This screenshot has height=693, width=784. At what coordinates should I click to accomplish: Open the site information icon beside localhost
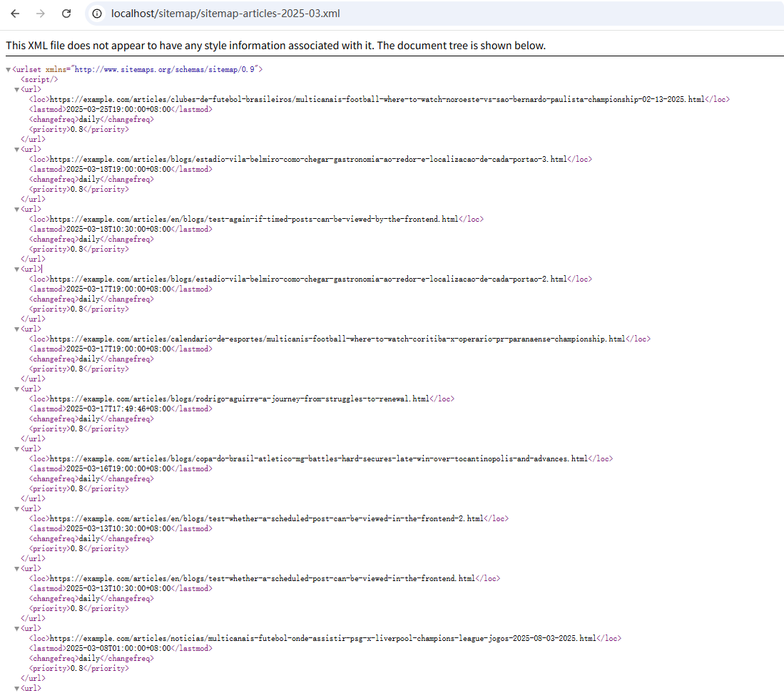tap(97, 14)
